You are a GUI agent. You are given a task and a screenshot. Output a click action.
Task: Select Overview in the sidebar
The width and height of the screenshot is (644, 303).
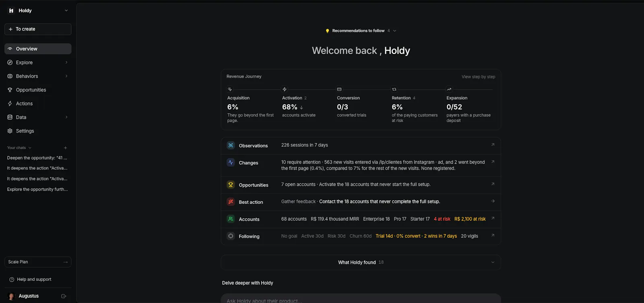[38, 49]
